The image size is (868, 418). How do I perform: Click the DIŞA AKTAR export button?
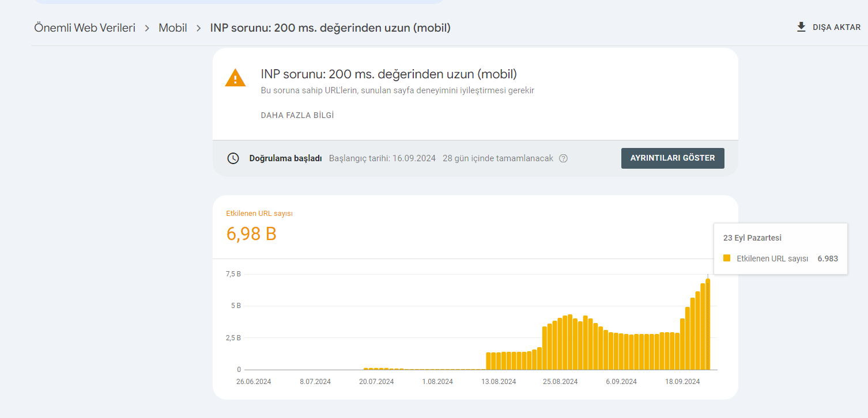pos(828,27)
